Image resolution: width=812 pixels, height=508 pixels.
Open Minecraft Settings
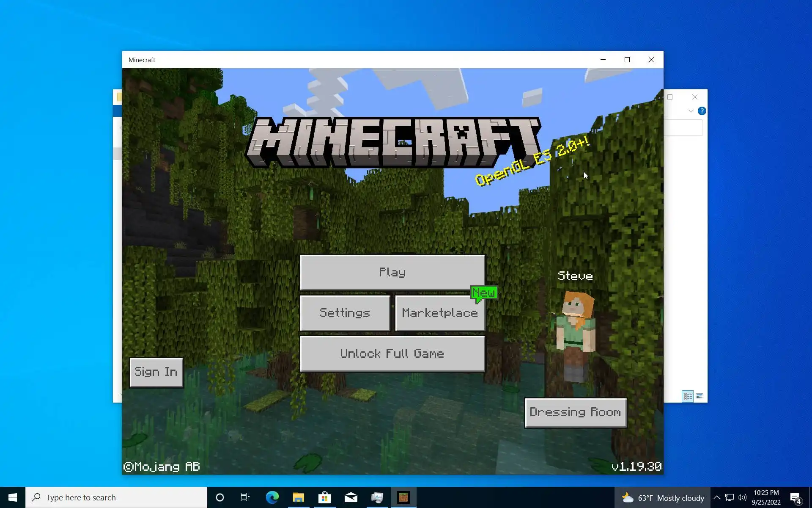(345, 313)
